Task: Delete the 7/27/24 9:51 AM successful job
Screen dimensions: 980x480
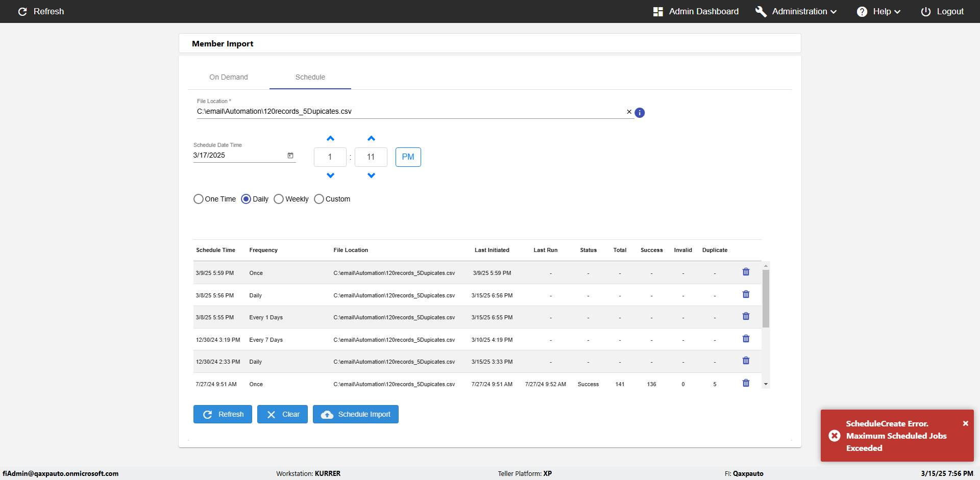Action: click(x=746, y=383)
